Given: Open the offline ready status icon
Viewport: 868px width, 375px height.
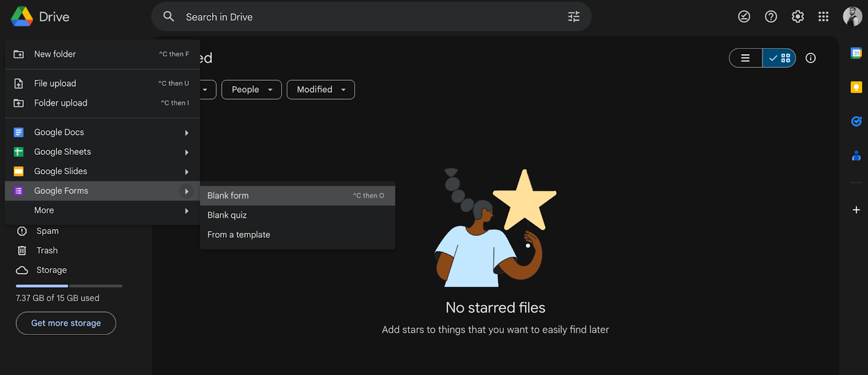Looking at the screenshot, I should pyautogui.click(x=744, y=17).
